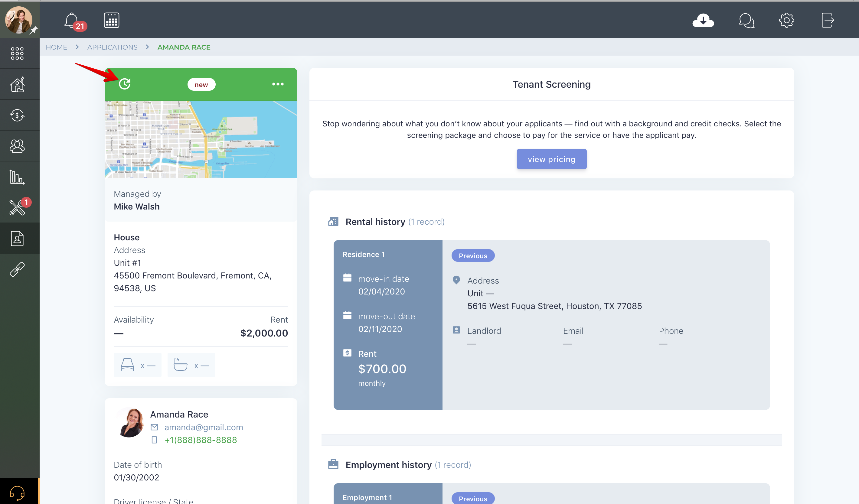Open the settings gear icon
859x504 pixels.
[x=786, y=21]
